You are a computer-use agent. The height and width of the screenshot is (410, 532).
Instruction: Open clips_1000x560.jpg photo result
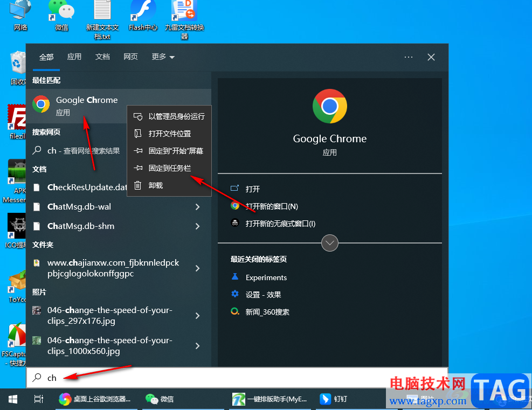[108, 346]
